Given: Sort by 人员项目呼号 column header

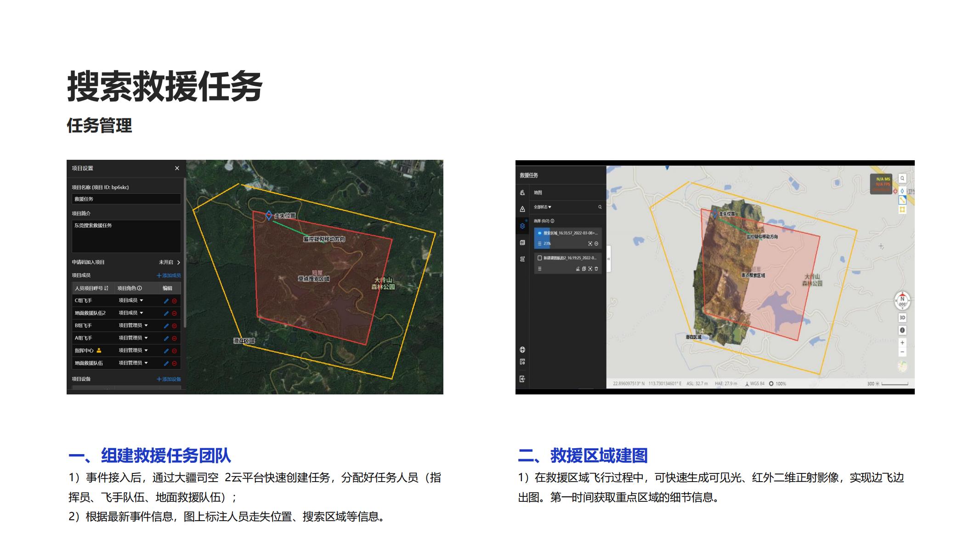Looking at the screenshot, I should [x=91, y=288].
